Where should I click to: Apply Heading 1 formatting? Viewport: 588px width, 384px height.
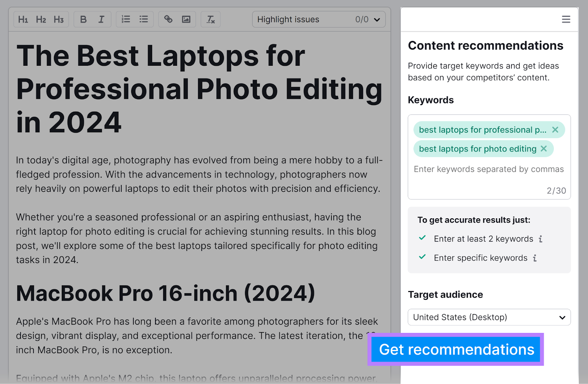[23, 19]
